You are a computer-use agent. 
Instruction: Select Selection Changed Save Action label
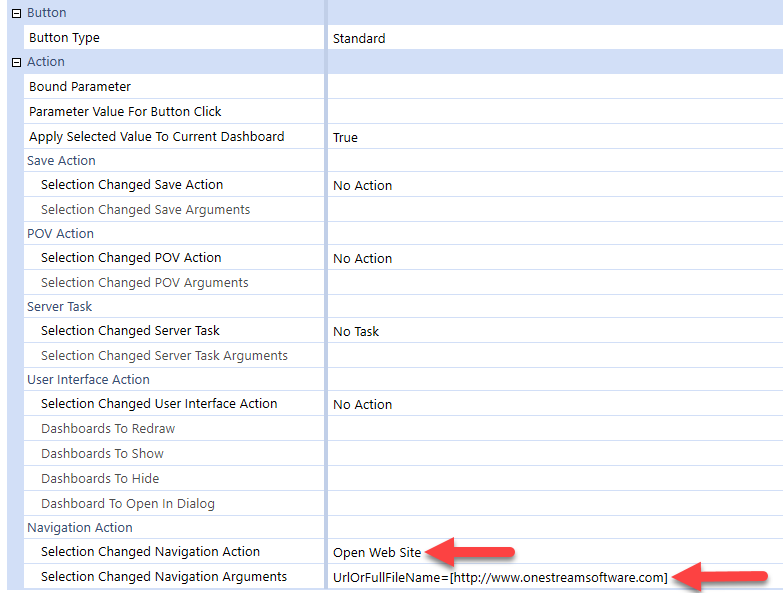132,185
